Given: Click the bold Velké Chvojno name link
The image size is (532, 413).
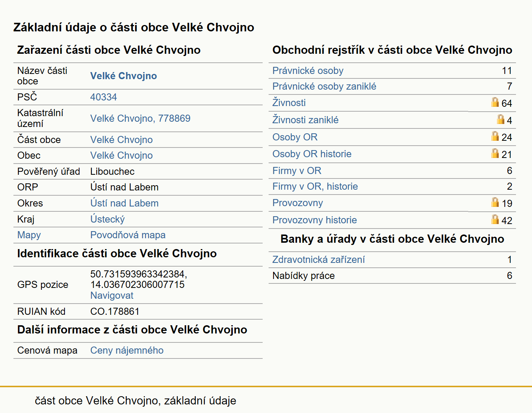Looking at the screenshot, I should 123,76.
